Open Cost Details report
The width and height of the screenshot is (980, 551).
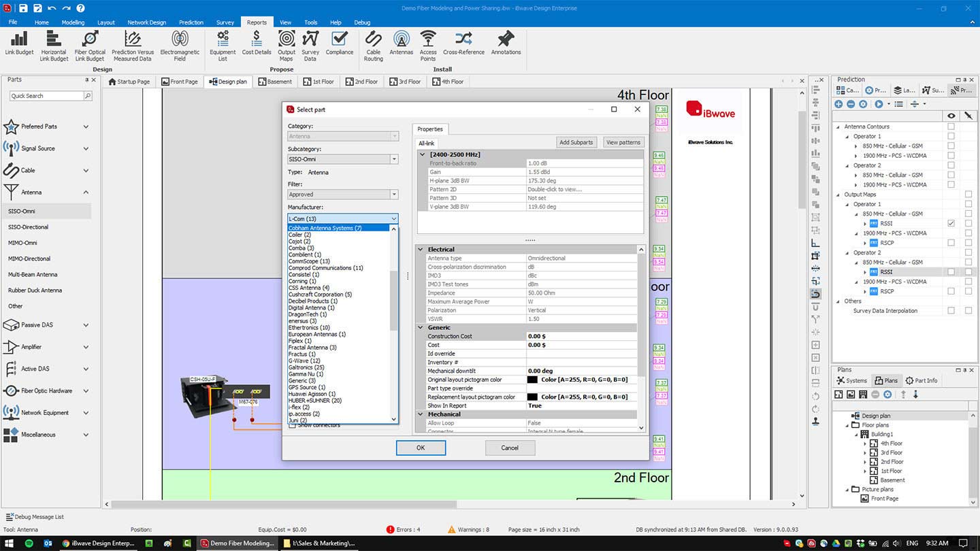(x=257, y=44)
